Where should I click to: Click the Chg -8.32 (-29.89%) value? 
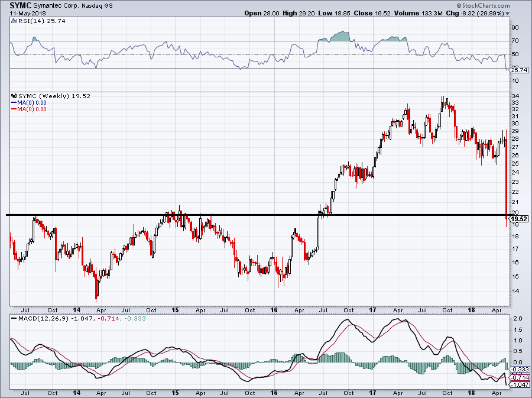tap(475, 13)
